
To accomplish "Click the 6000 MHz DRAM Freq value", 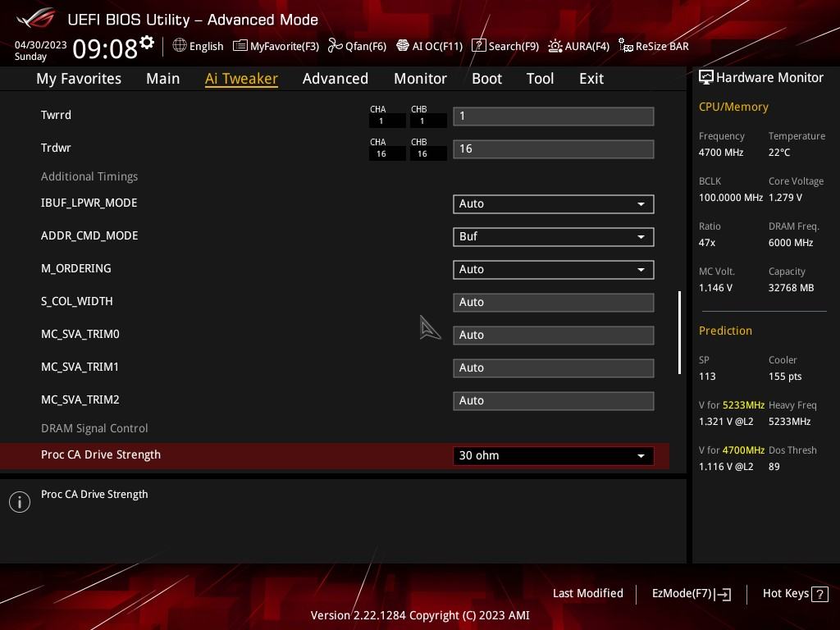I will 791,243.
